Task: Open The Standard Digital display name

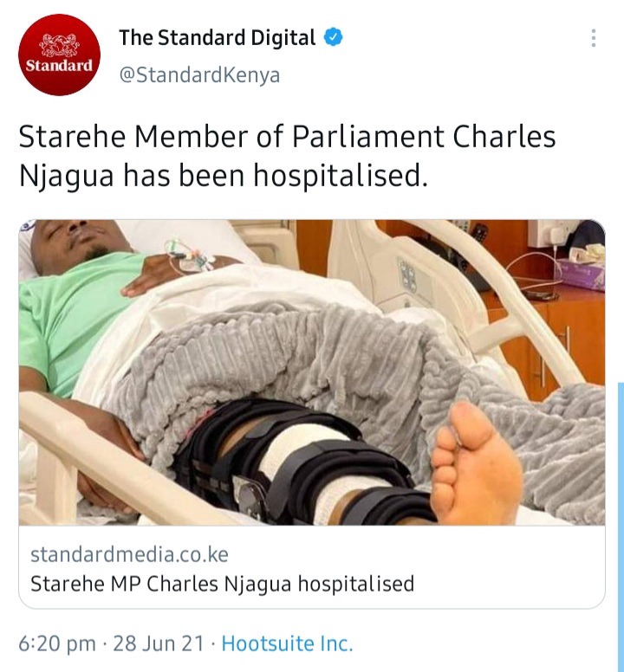Action: 218,38
